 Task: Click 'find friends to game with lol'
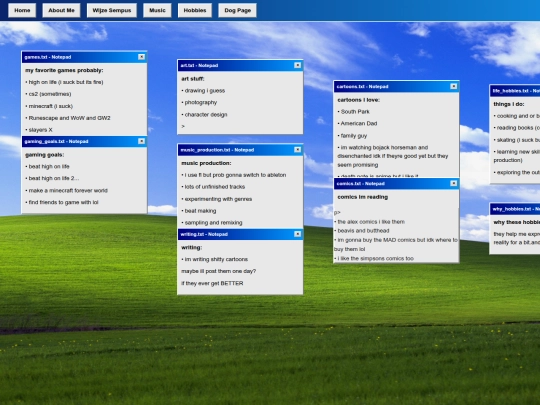[62, 202]
